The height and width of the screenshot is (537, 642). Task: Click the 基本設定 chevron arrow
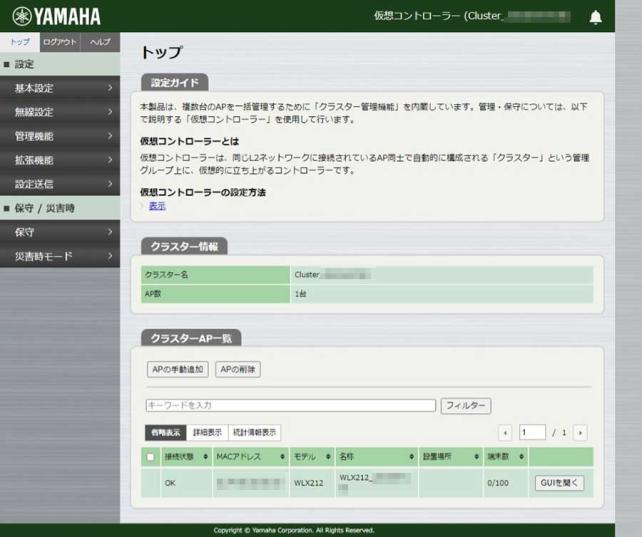click(x=110, y=88)
